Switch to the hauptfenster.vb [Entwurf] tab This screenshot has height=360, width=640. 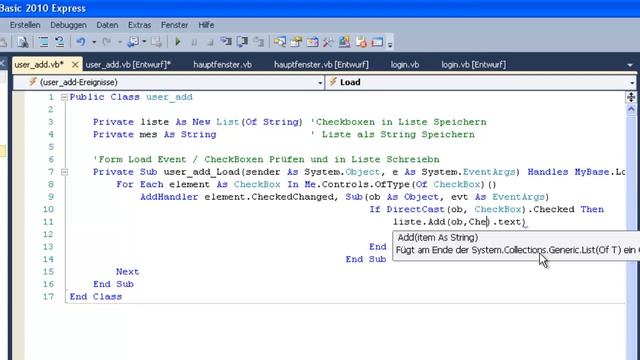coord(321,64)
